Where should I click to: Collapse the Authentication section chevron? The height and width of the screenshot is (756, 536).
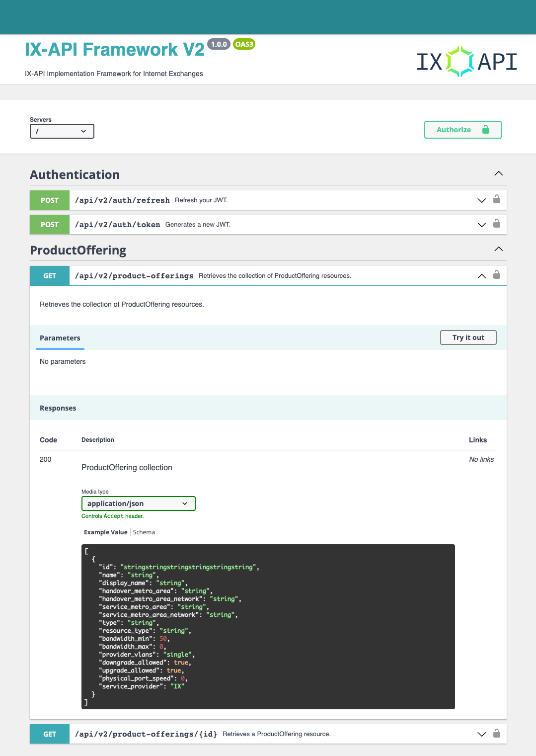pyautogui.click(x=499, y=174)
